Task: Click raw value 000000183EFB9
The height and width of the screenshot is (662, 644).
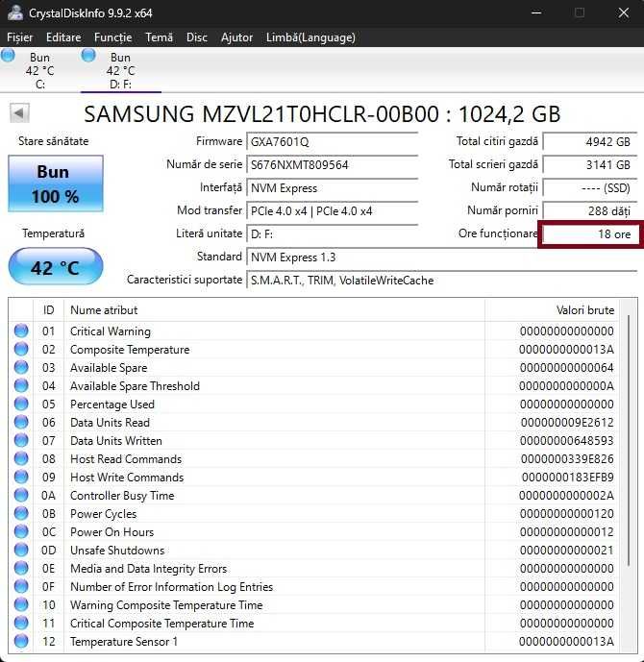Action: click(x=567, y=478)
